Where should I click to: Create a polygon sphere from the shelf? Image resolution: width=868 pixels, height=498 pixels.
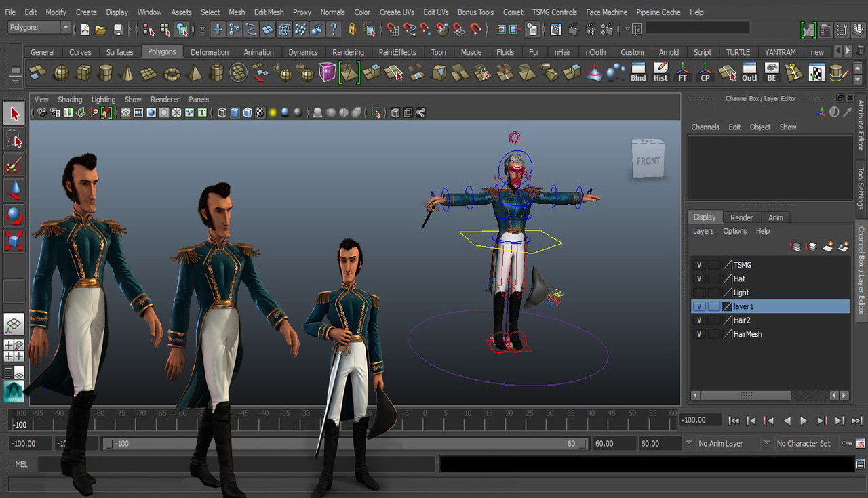[x=61, y=72]
